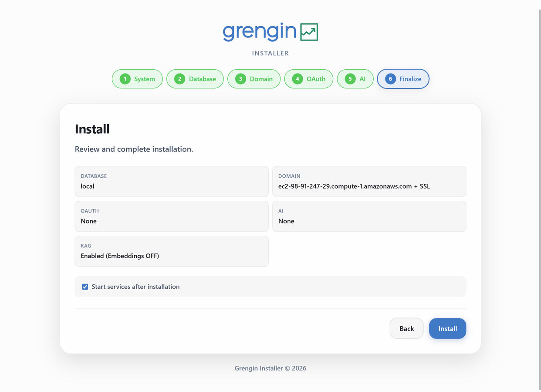
Task: Click the OAuth summary card showing None
Action: 172,216
